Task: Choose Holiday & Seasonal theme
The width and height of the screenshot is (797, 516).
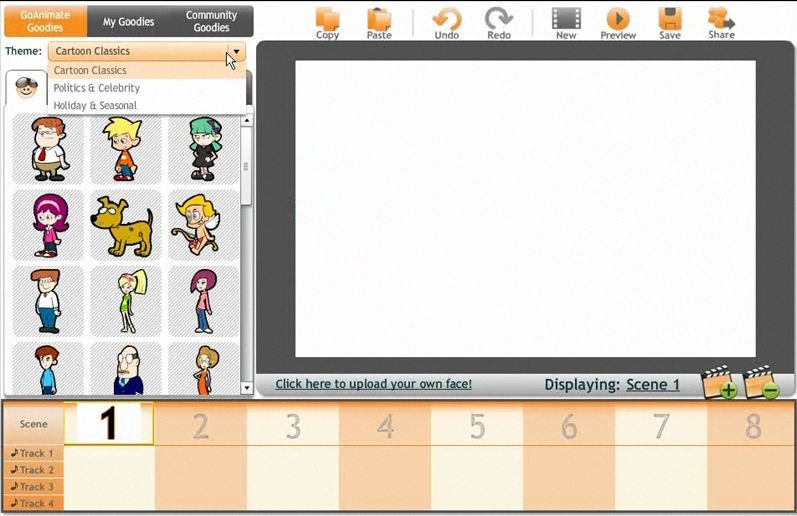Action: point(146,105)
